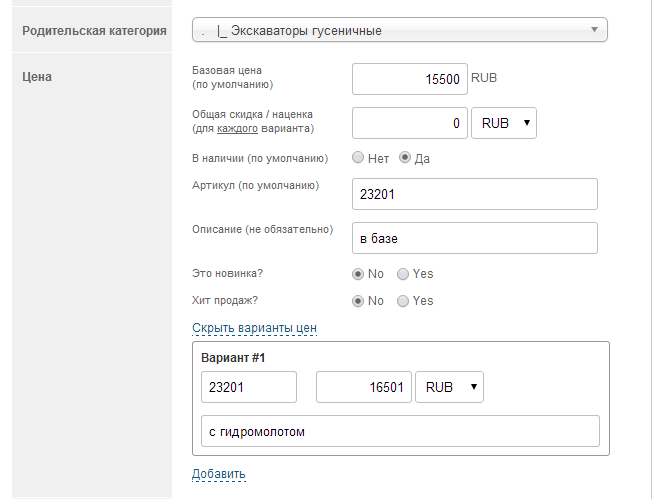Focus the general discount/markup value field
Image resolution: width=663 pixels, height=499 pixels.
tap(410, 123)
